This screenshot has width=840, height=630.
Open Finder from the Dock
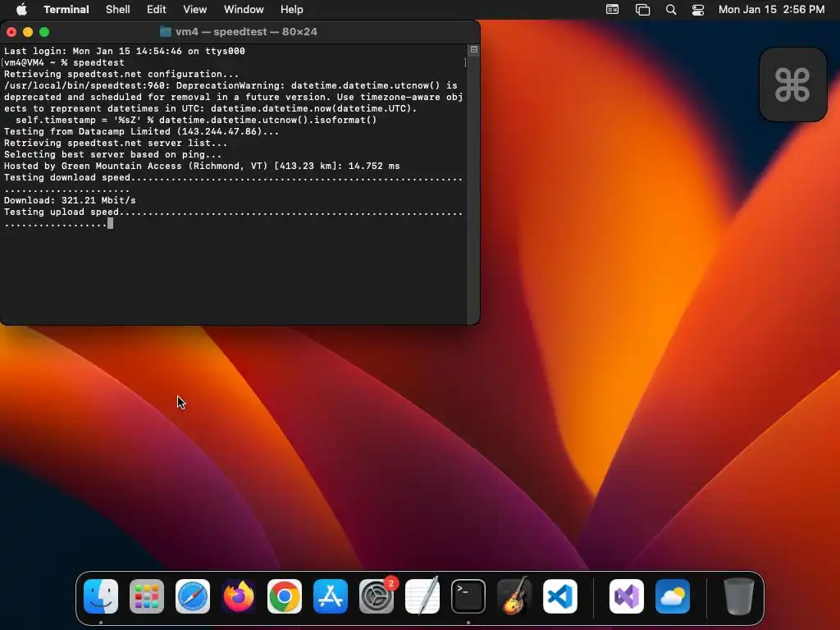101,596
